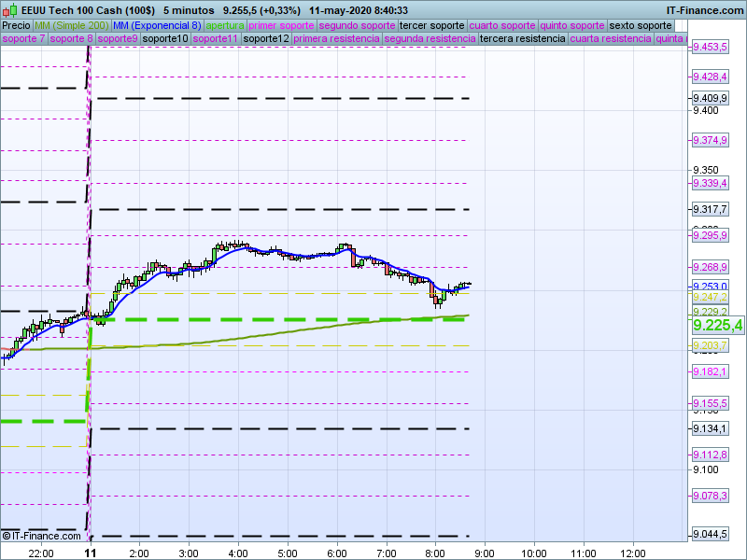Click the 'apertura' legend label
The image size is (747, 560).
(225, 25)
